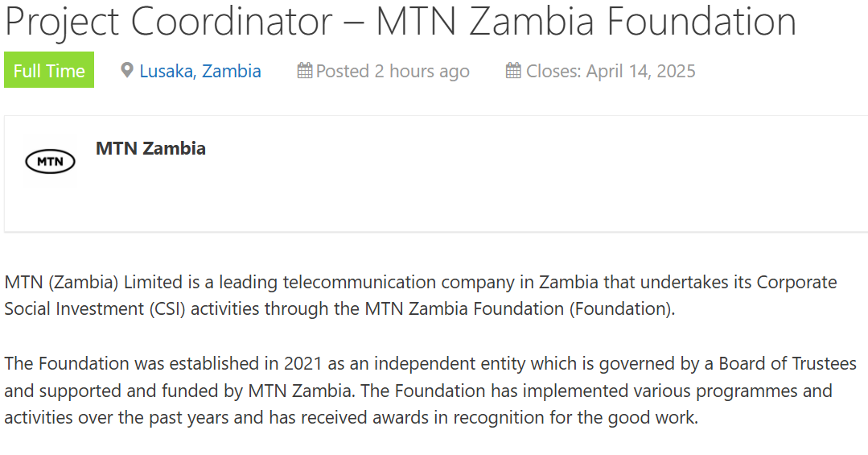Click the calendar icon beside Closes
Screen dimensions: 868x455
(513, 70)
